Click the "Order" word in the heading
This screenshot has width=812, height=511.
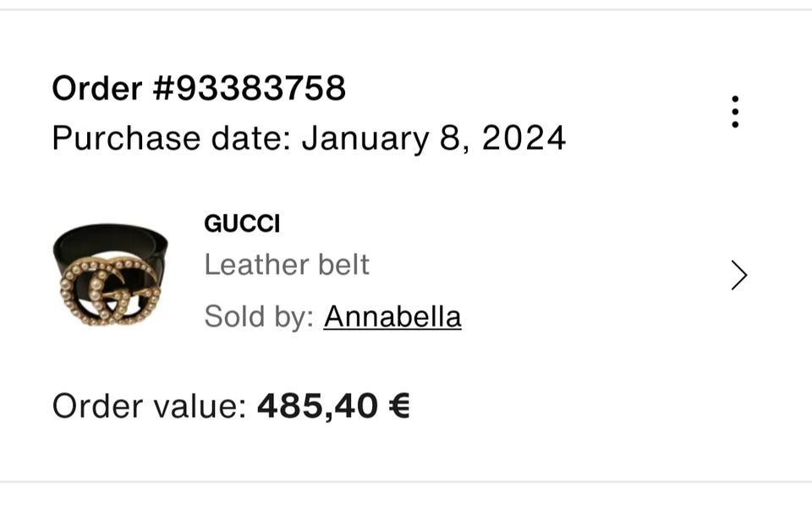click(x=96, y=88)
